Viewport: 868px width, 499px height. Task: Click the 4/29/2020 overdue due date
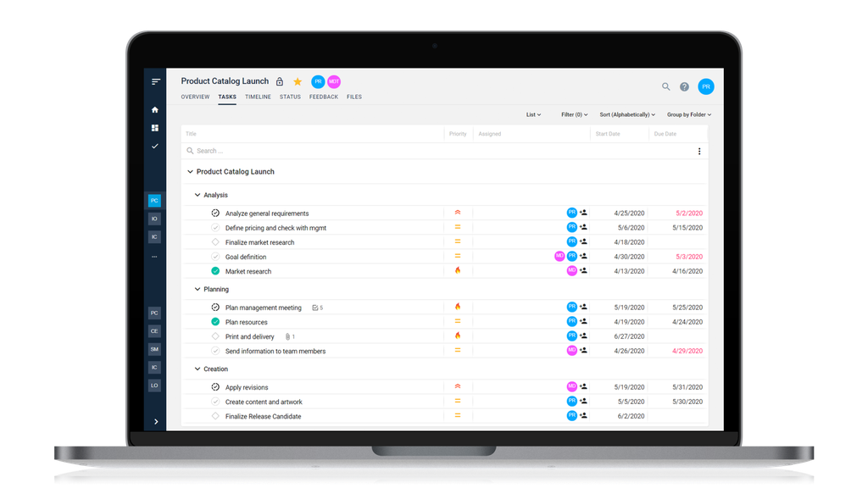pos(687,351)
